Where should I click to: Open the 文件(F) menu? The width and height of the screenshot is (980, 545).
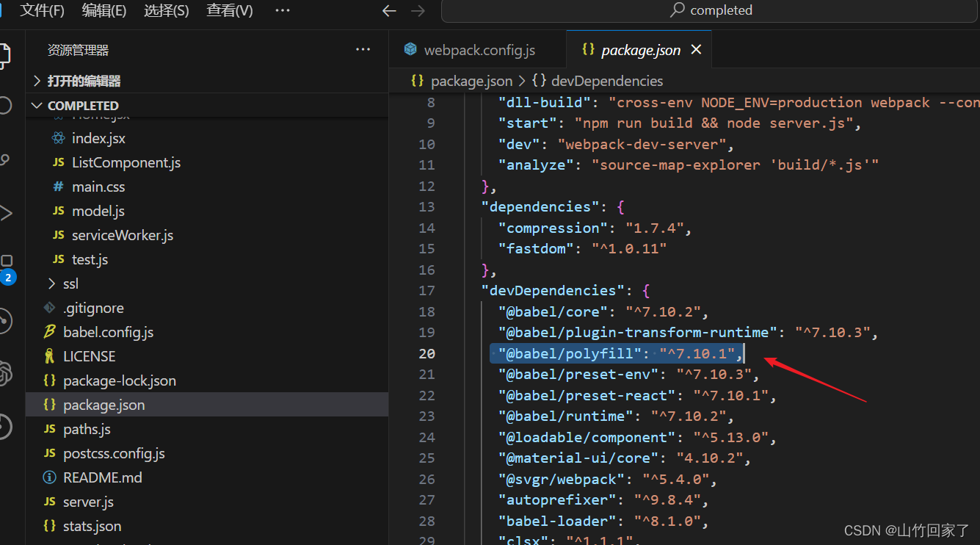click(x=42, y=10)
